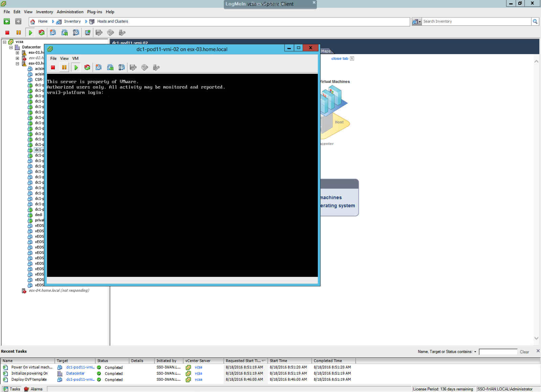Click the close tab link

pyautogui.click(x=339, y=59)
